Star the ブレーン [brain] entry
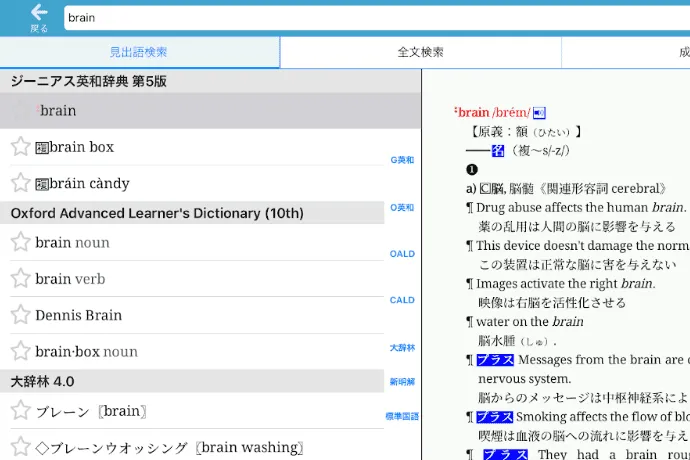Viewport: 690px width, 460px height. point(21,411)
